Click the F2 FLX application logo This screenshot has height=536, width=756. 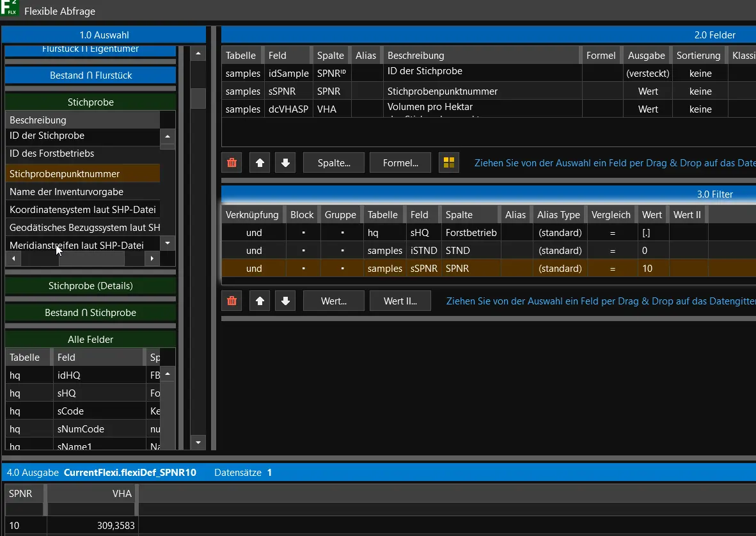10,9
